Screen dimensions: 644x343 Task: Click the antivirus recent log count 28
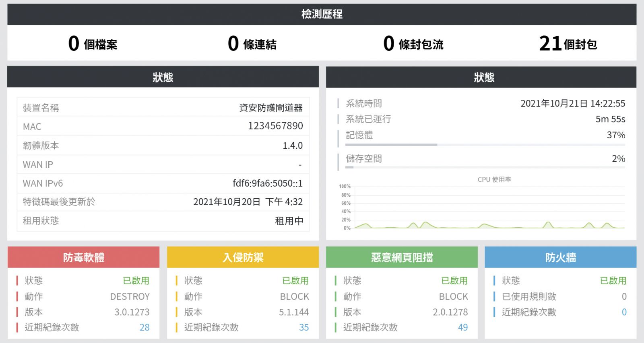tap(144, 327)
